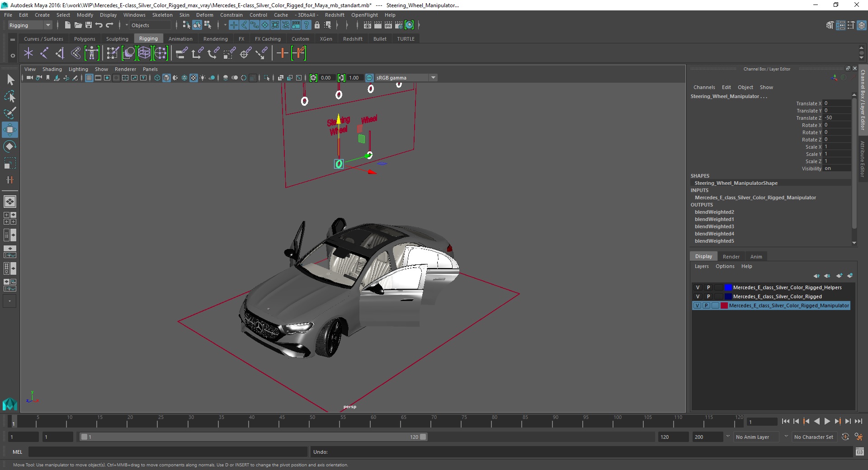This screenshot has height=470, width=868.
Task: Click the red Rigged_Manipulator layer color swatch
Action: tap(724, 305)
